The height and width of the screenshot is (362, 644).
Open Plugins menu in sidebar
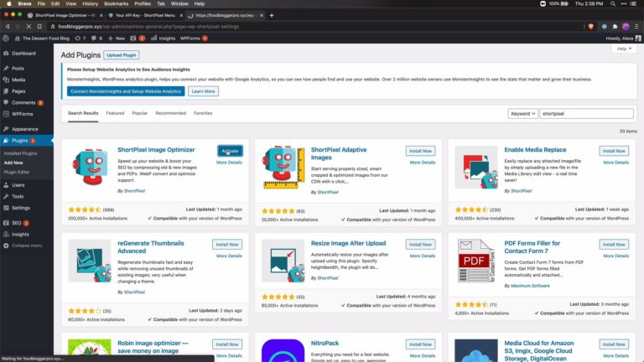point(20,141)
